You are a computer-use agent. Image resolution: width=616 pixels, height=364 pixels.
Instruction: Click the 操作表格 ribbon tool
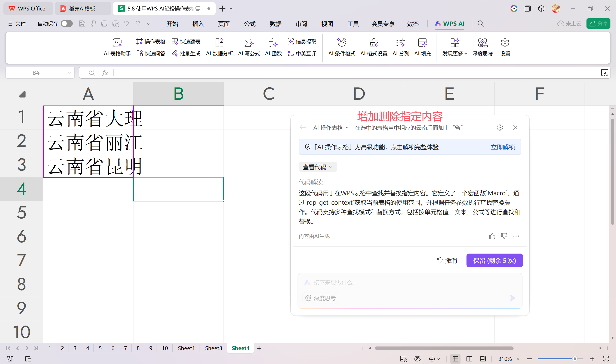pyautogui.click(x=151, y=42)
